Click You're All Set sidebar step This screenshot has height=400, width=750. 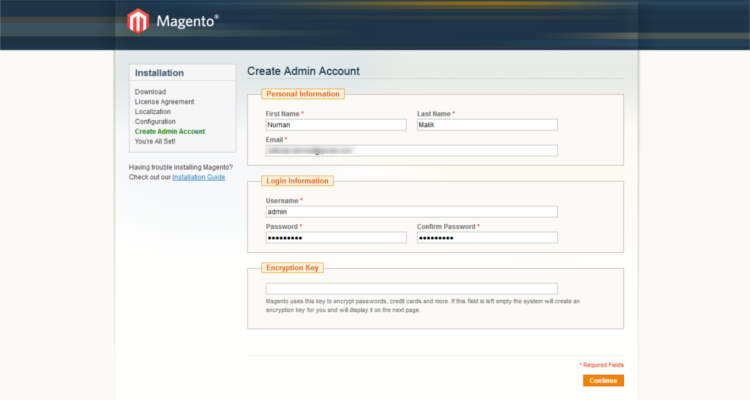pos(154,142)
